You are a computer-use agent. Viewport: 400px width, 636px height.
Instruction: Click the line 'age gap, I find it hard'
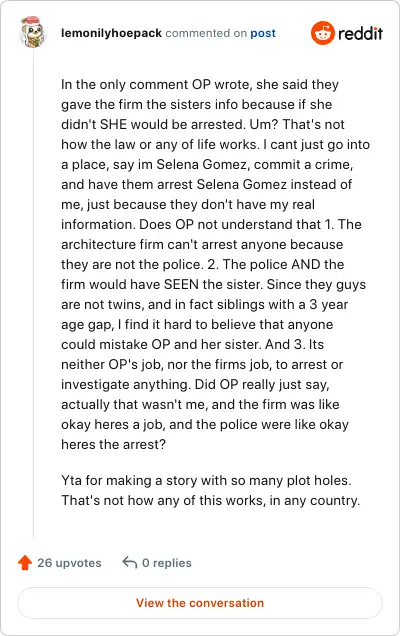coord(197,324)
